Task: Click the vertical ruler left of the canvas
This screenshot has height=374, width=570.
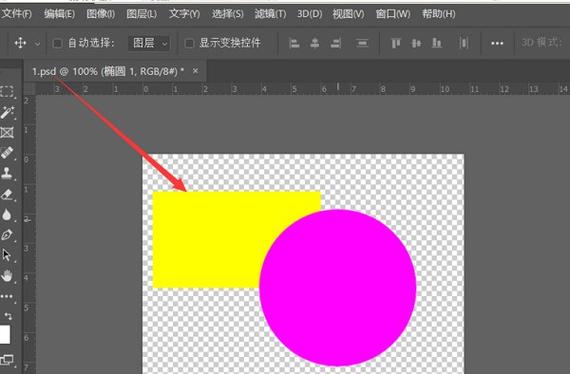Action: (x=29, y=234)
